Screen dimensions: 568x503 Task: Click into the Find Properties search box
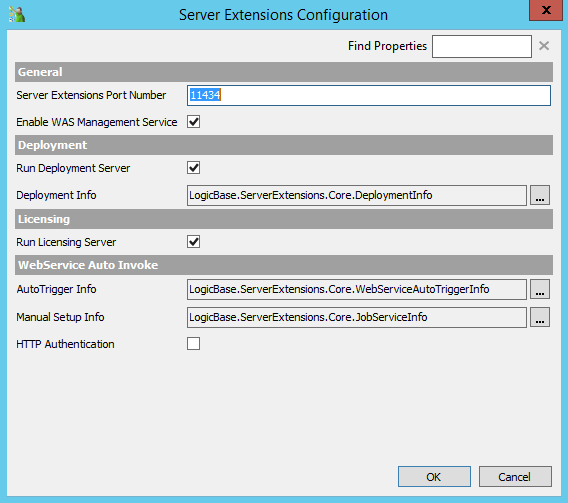click(482, 46)
